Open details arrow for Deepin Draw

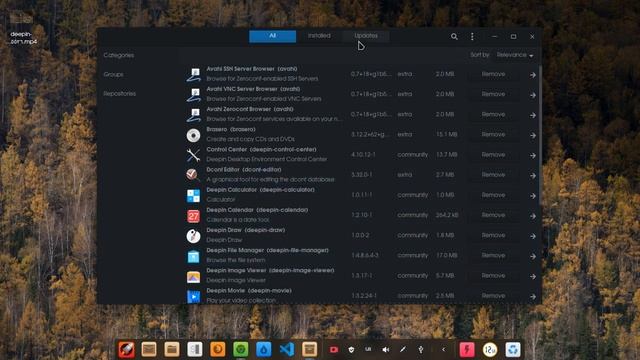533,236
